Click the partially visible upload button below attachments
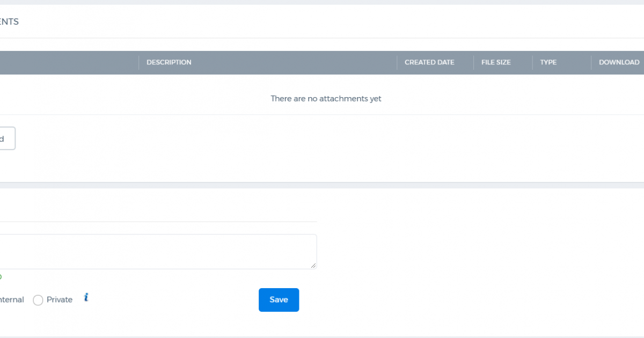This screenshot has height=338, width=644. coord(8,138)
